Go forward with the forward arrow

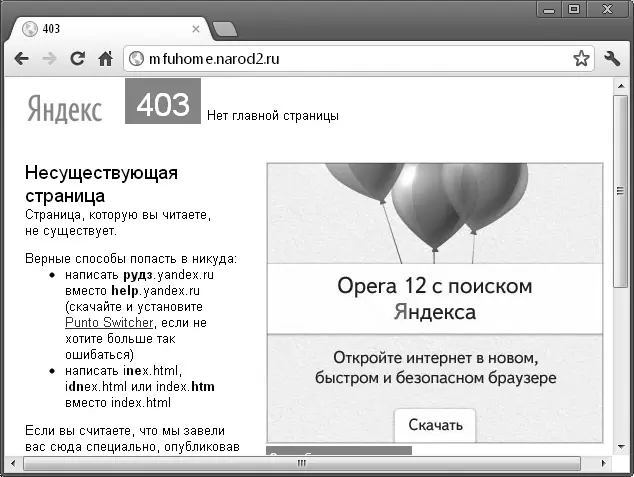coord(49,59)
